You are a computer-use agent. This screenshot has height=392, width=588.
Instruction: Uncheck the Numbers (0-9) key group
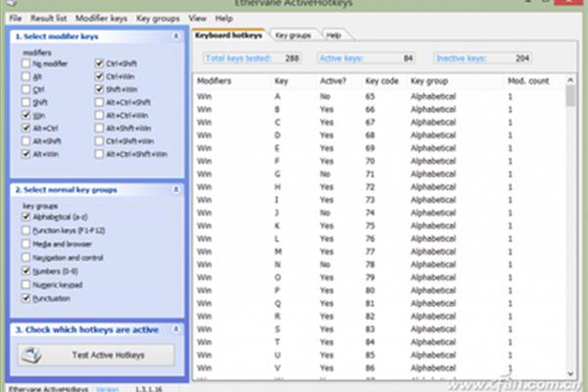(x=25, y=270)
